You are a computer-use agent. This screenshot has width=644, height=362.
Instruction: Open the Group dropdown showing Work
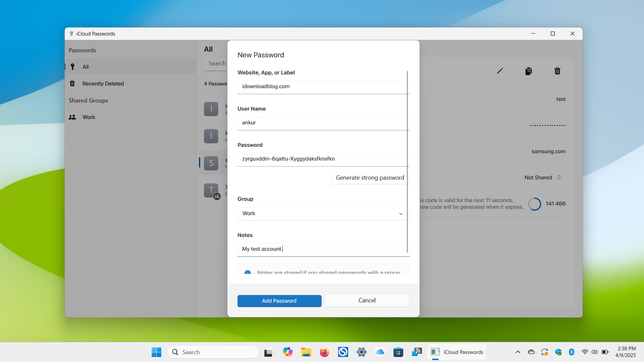pos(323,214)
